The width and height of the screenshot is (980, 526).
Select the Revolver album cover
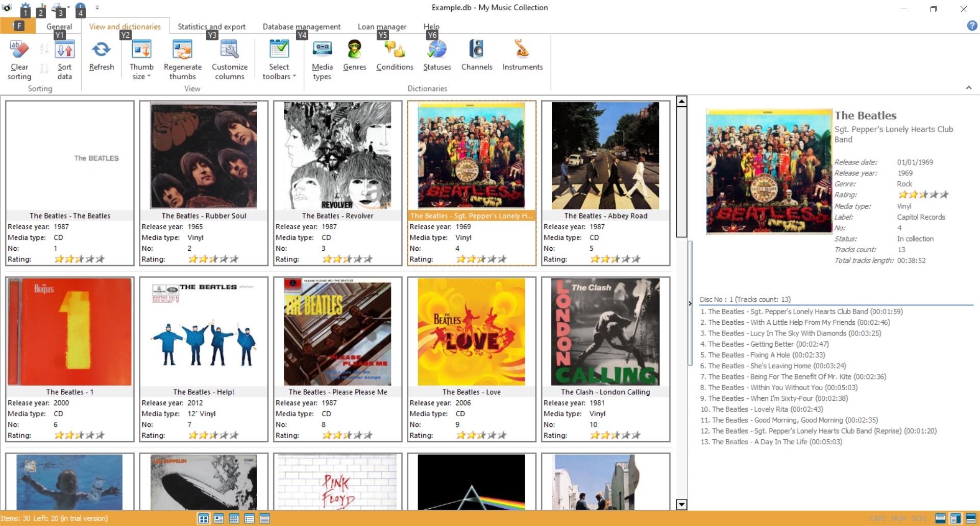(337, 155)
